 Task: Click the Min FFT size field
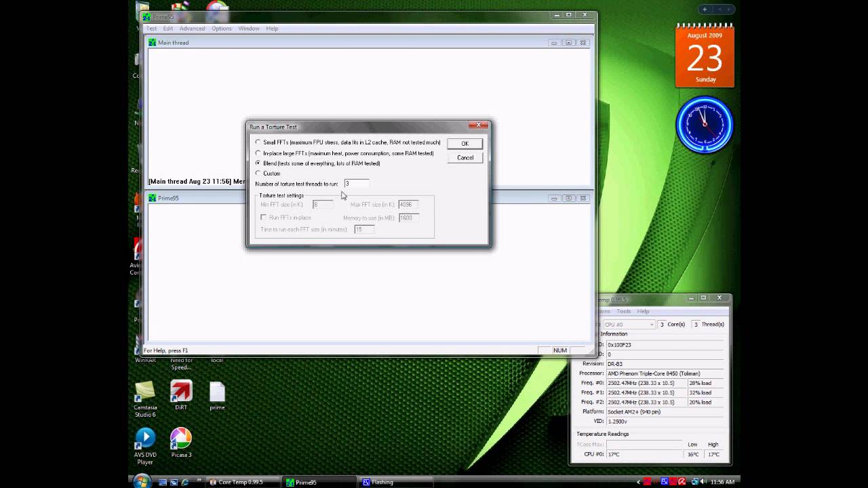tap(322, 204)
